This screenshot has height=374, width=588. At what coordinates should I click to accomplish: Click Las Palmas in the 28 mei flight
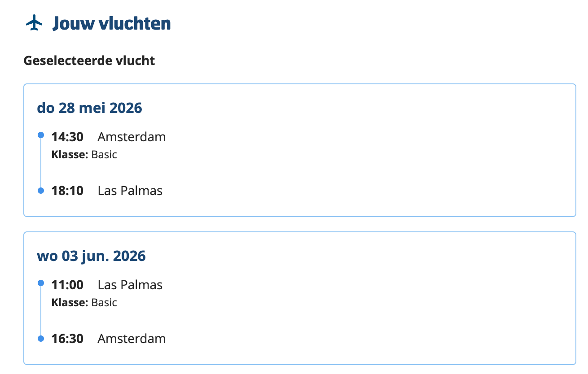click(x=130, y=191)
